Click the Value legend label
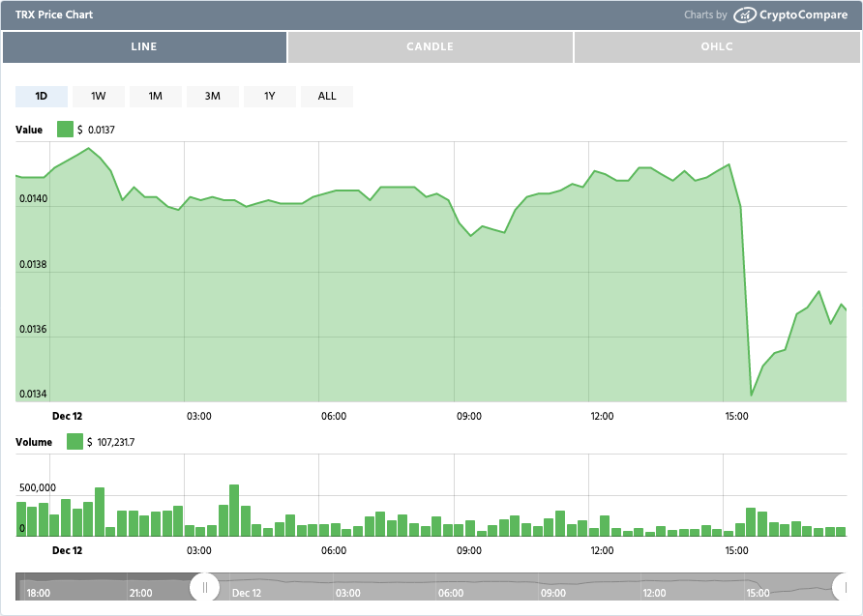This screenshot has height=616, width=863. (x=29, y=130)
